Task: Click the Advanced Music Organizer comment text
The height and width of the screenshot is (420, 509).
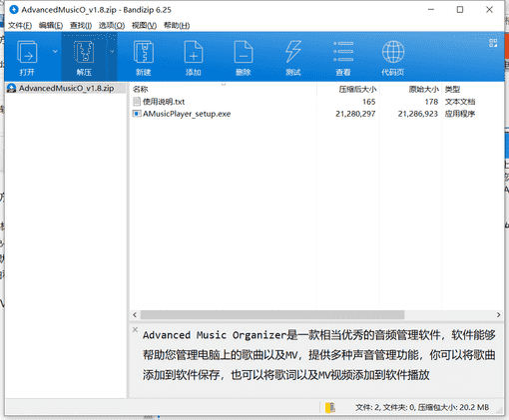Action: tap(318, 355)
